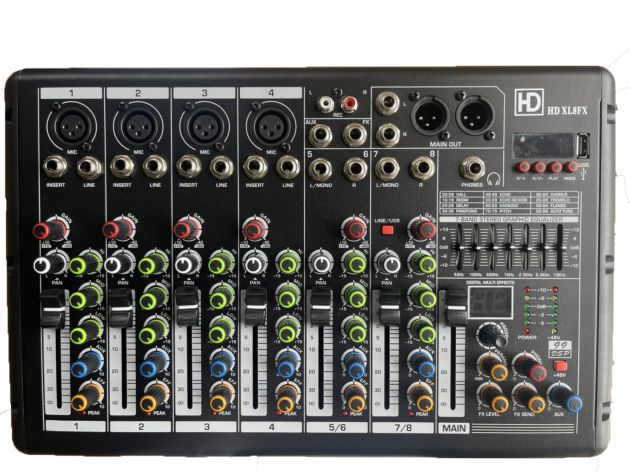
Task: Select the FX output jack
Action: click(x=355, y=135)
